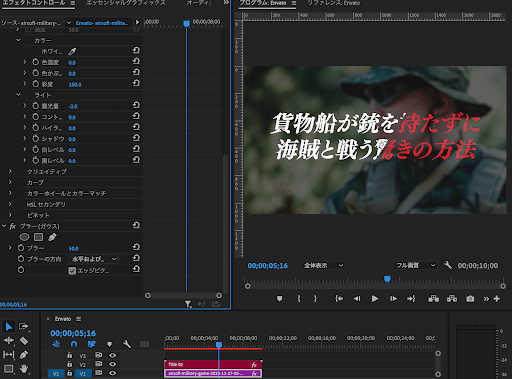Select the white balance eyedropper
The image size is (512, 379).
point(72,51)
